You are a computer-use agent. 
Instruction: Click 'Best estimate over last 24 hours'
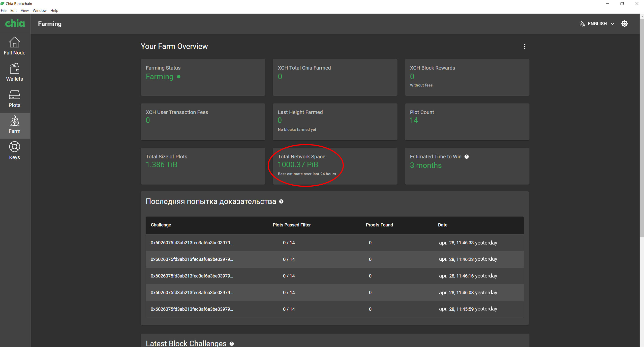[307, 174]
